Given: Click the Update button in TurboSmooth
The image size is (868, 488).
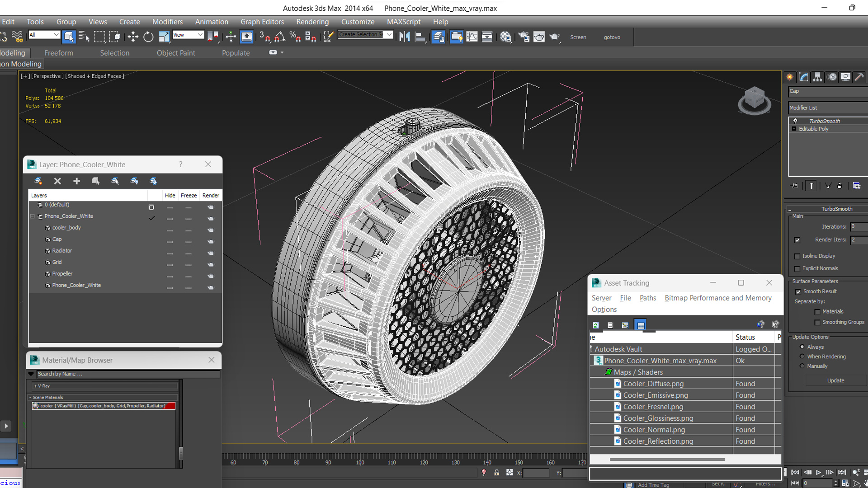Looking at the screenshot, I should [x=835, y=380].
